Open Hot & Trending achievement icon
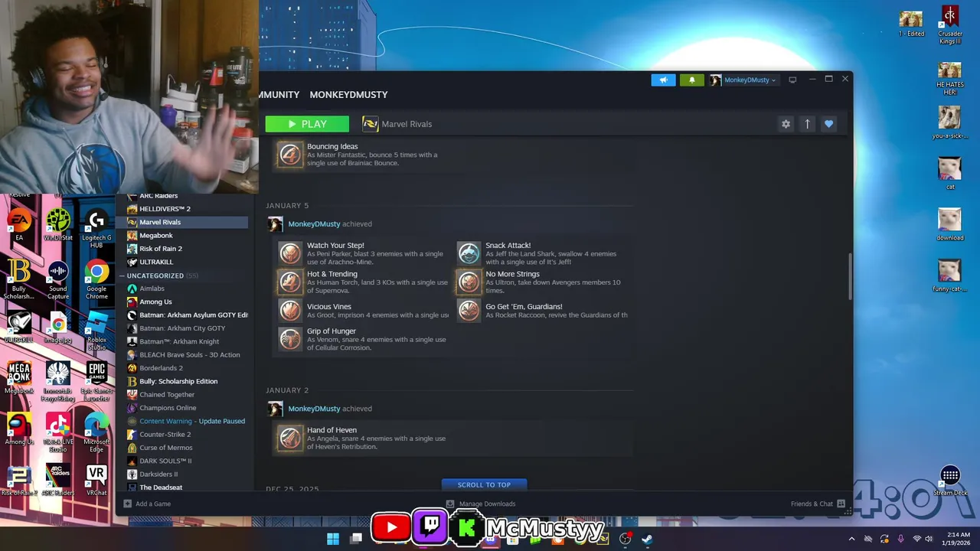 point(289,282)
